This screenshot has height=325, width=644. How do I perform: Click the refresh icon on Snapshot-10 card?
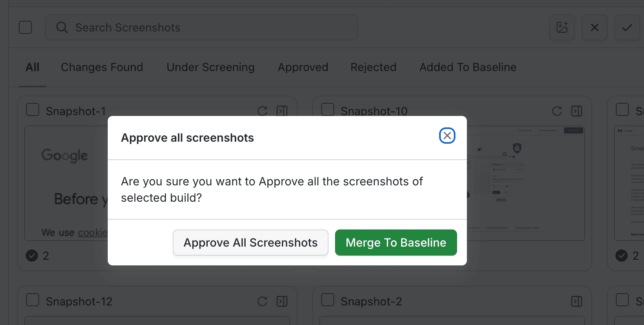pos(557,111)
